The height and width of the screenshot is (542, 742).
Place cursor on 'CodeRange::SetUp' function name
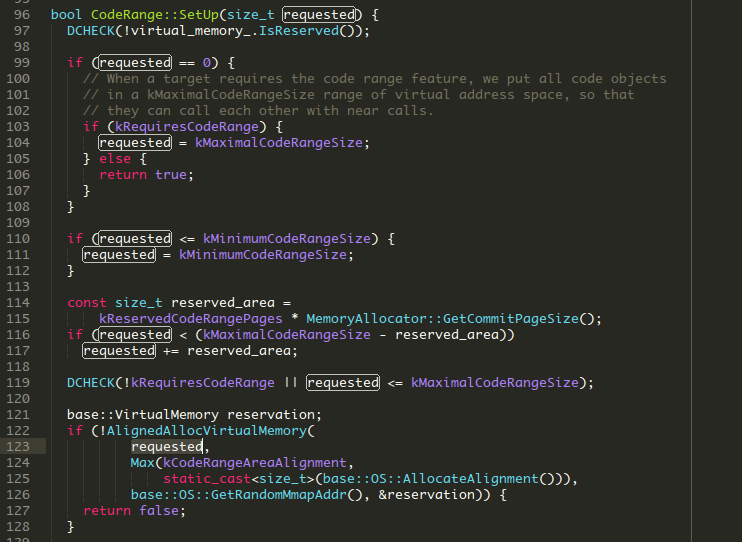pos(155,15)
